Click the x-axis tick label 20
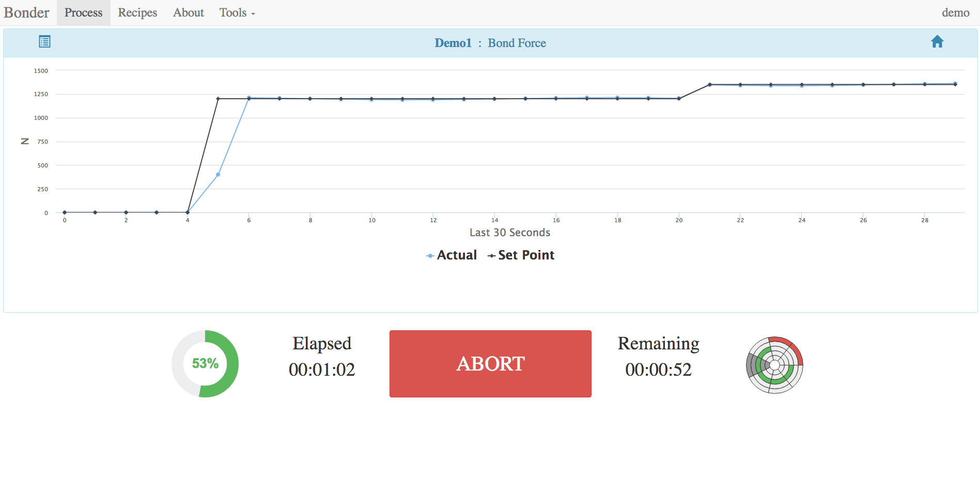The height and width of the screenshot is (491, 980). click(x=679, y=220)
